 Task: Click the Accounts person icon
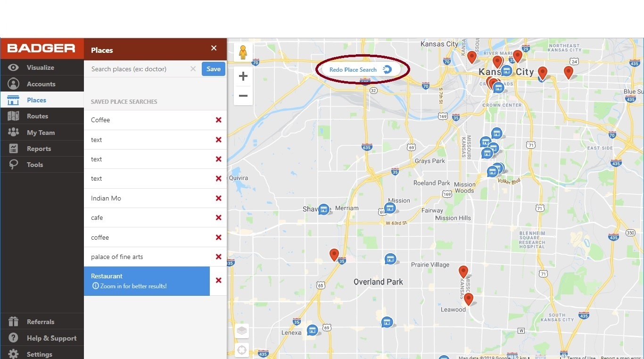tap(13, 84)
